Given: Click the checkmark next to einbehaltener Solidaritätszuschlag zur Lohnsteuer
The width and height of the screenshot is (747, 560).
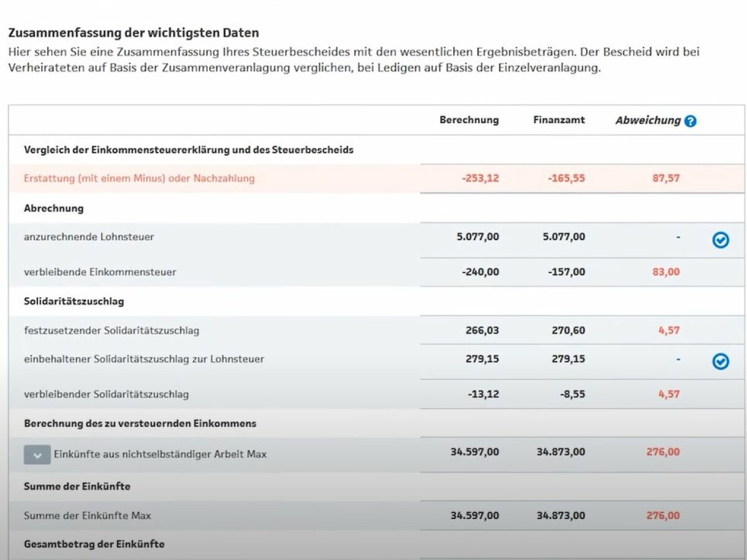Looking at the screenshot, I should tap(720, 361).
